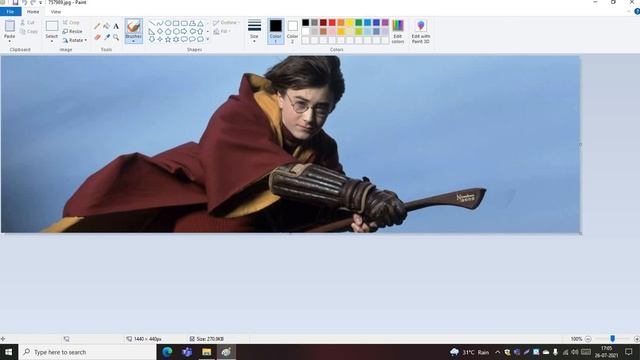The image size is (640, 360).
Task: Click the Copy button
Action: click(x=29, y=31)
